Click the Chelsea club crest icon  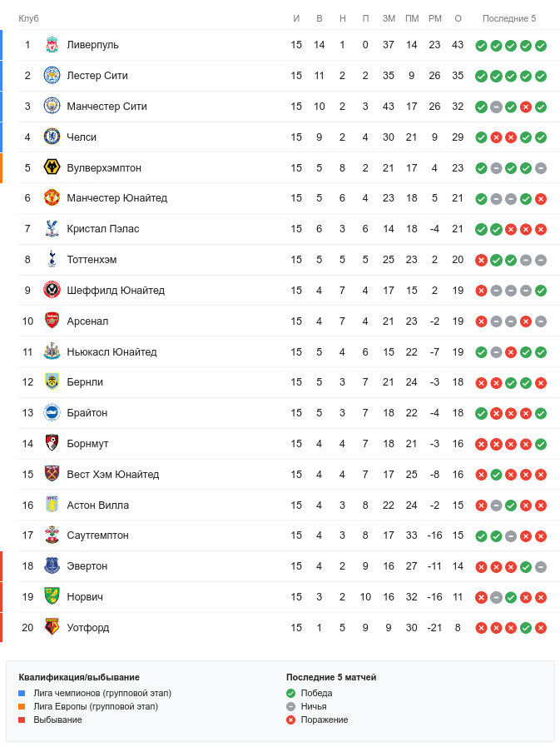tap(52, 137)
